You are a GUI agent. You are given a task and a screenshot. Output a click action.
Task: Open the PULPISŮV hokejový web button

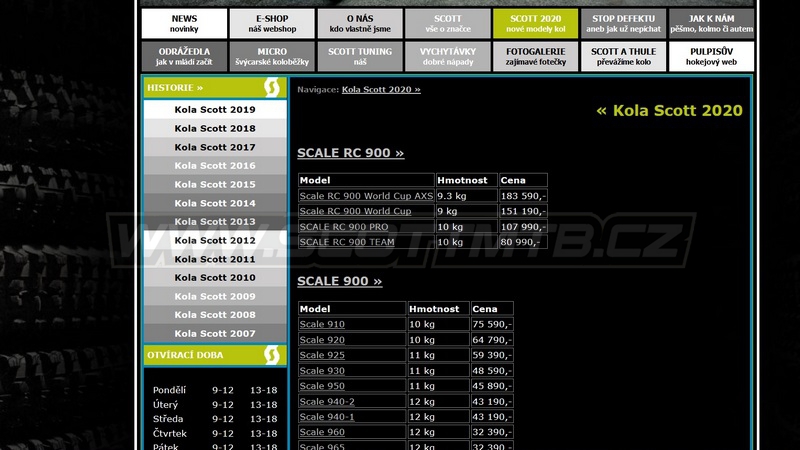pyautogui.click(x=711, y=56)
